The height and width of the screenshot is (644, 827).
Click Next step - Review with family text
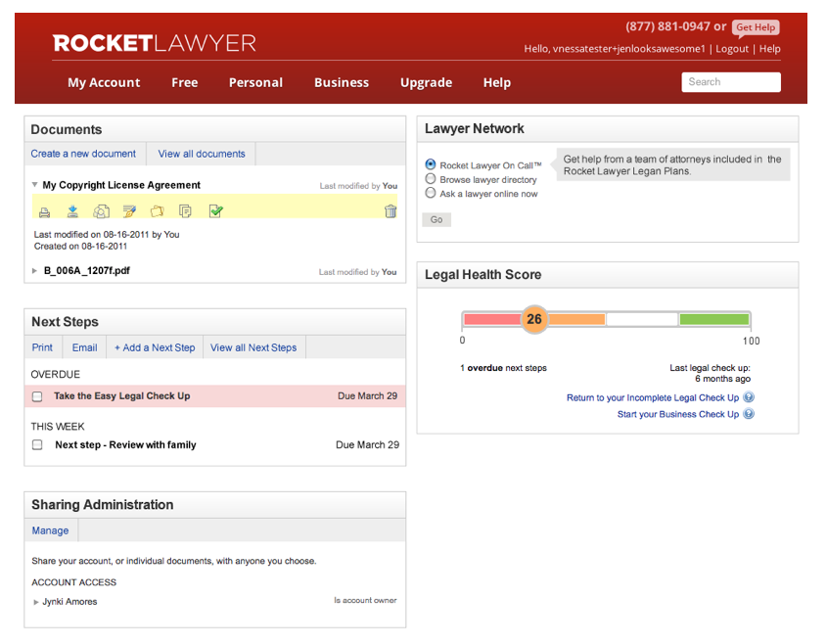(x=125, y=444)
